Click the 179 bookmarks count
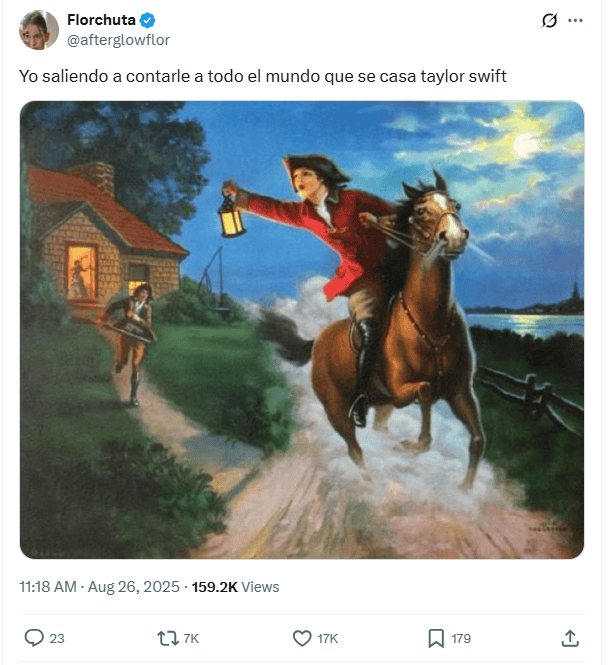The image size is (609, 665). tap(461, 639)
